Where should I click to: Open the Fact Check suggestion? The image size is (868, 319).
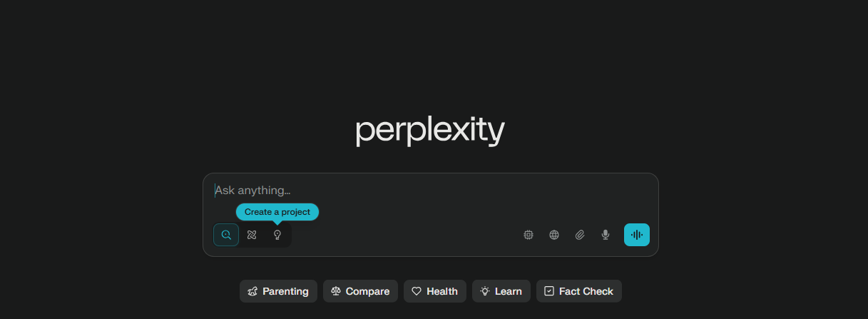[579, 291]
